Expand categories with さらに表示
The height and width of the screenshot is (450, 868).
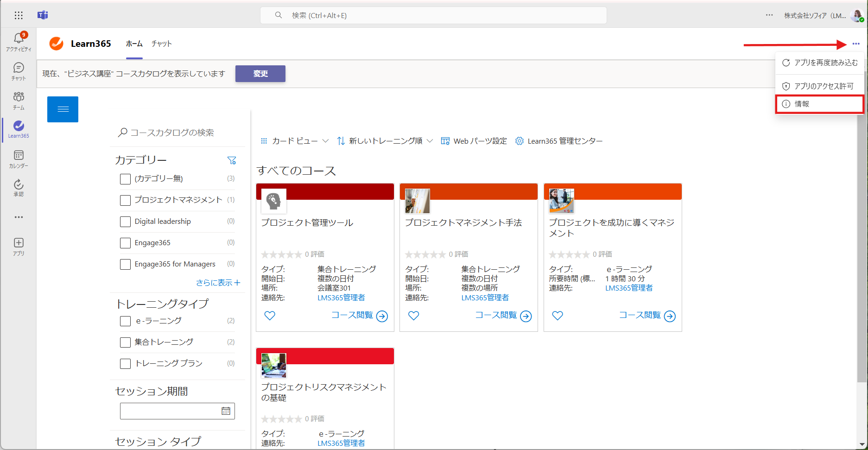point(218,283)
